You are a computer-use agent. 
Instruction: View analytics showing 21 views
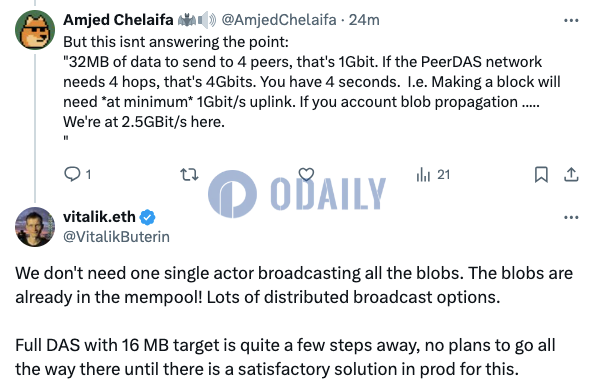point(433,175)
